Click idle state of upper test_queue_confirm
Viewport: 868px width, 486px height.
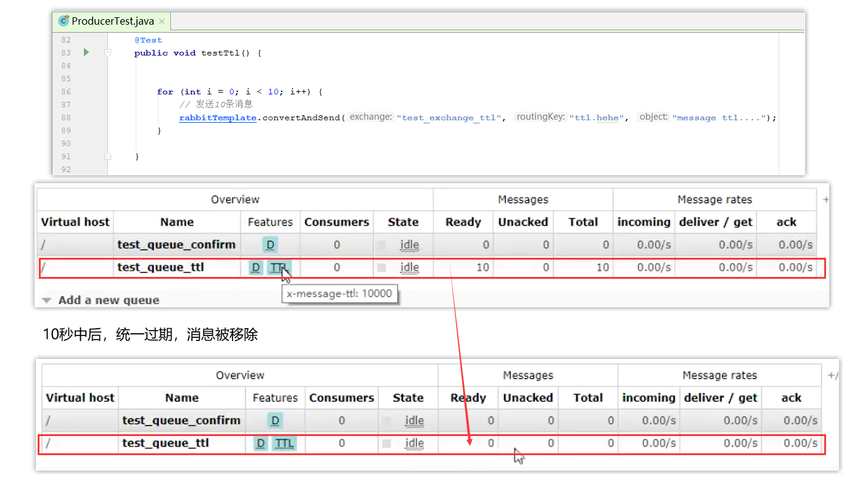coord(409,245)
